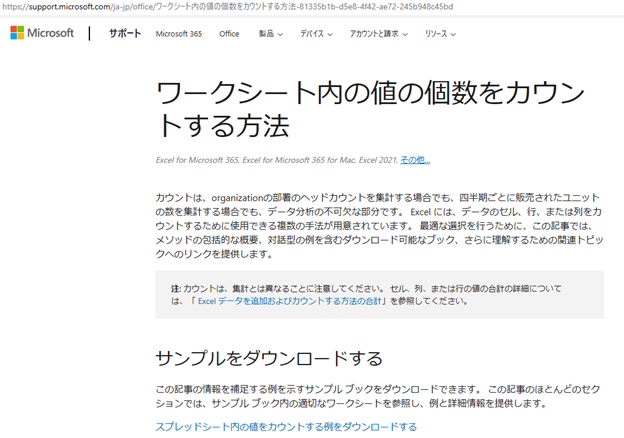Expand the リソース dropdown menu

click(x=440, y=34)
